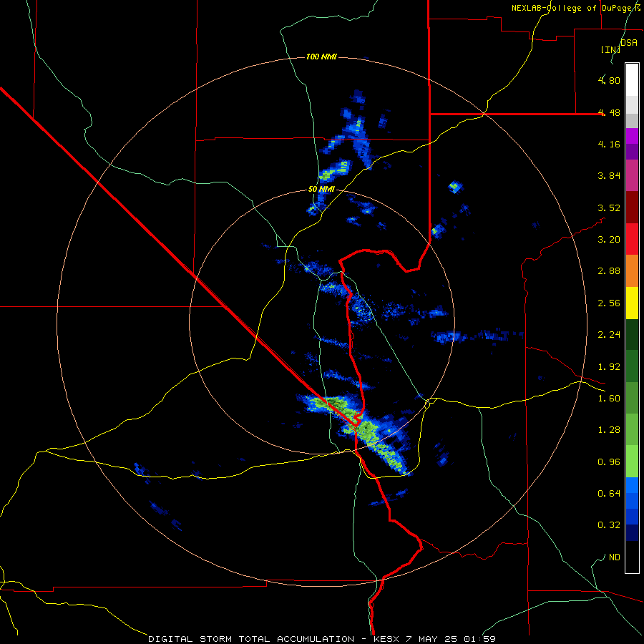Image resolution: width=644 pixels, height=644 pixels.
Task: Click the 50 NMI range ring label
Action: coord(321,190)
